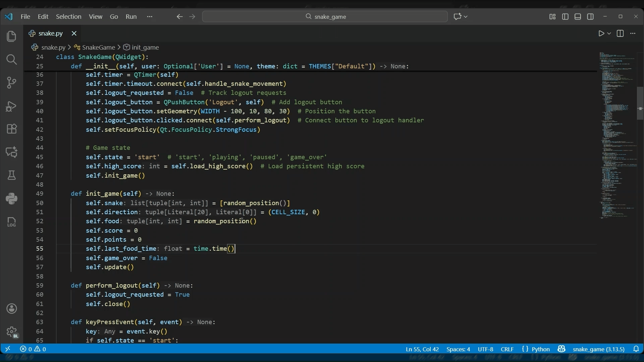Viewport: 644px width, 362px height.
Task: Change indentation via Spaces: 4 status item
Action: pos(458,349)
